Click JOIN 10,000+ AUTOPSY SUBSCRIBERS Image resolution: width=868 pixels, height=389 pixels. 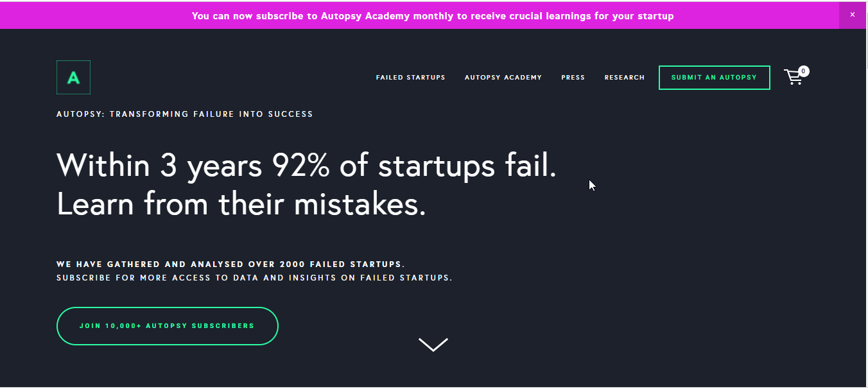pos(167,326)
